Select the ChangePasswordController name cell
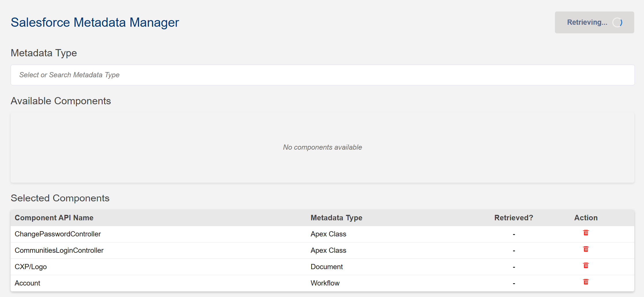Image resolution: width=644 pixels, height=297 pixels. (x=58, y=234)
